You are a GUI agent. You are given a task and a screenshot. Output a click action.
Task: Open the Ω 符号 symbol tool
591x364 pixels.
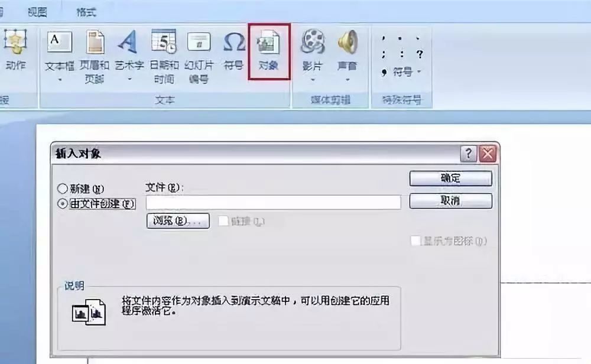tap(233, 42)
